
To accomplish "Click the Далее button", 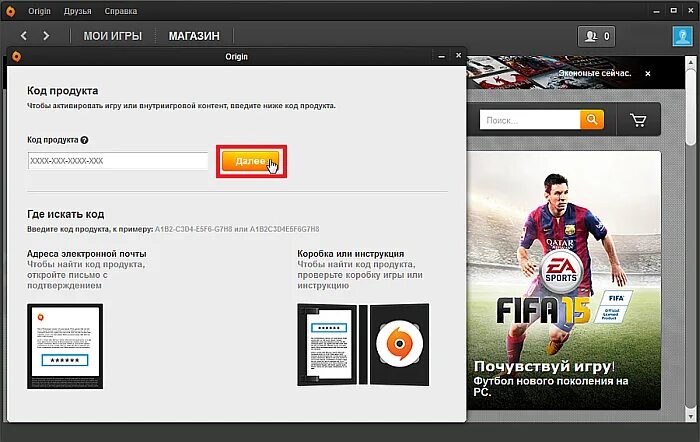I will pyautogui.click(x=250, y=161).
